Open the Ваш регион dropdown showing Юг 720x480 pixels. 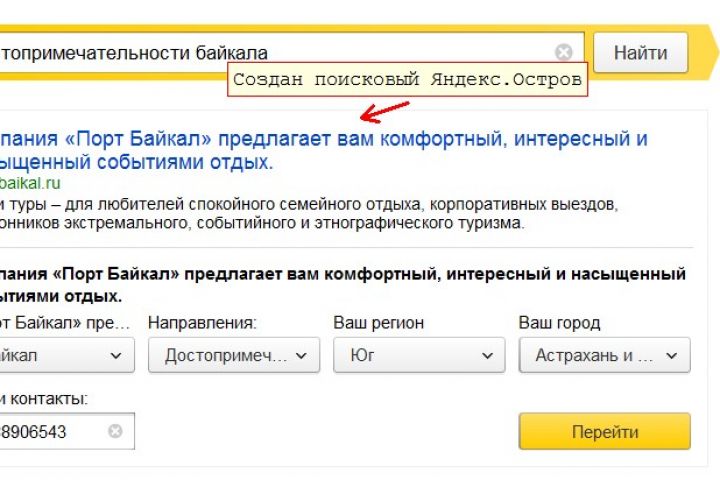tap(418, 355)
